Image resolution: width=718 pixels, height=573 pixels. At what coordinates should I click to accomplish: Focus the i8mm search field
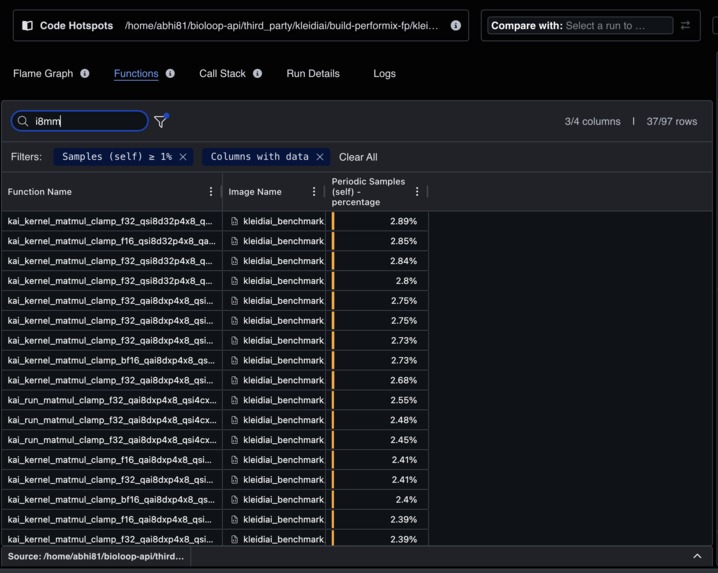80,121
